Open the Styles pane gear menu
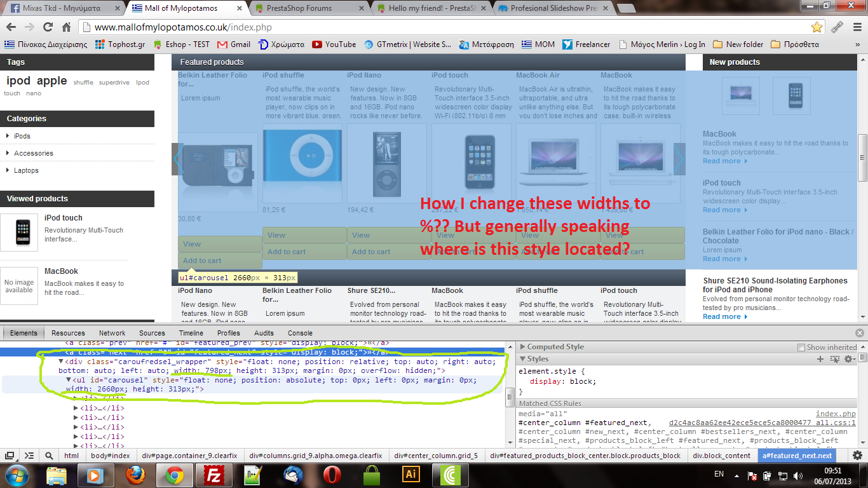The width and height of the screenshot is (868, 488). click(x=849, y=359)
